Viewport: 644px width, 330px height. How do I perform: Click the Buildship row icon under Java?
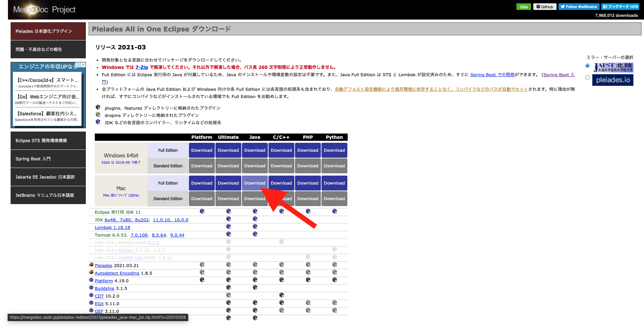255,288
